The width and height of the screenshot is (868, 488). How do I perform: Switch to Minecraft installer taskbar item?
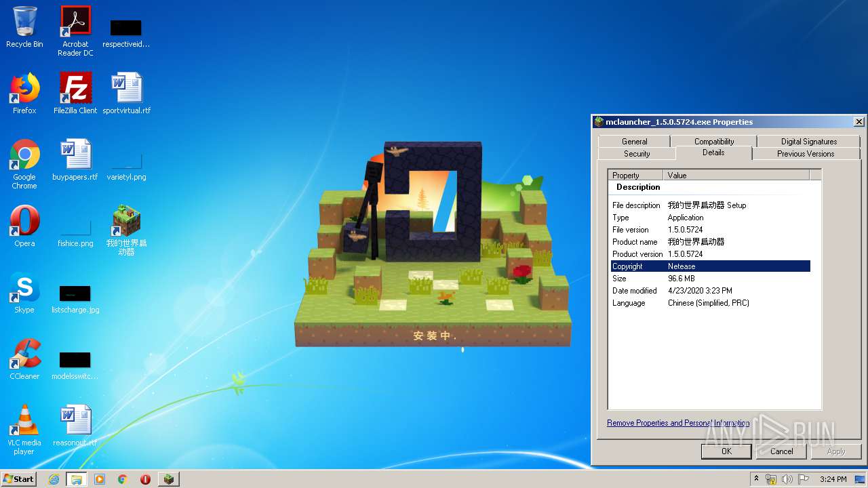[x=169, y=479]
